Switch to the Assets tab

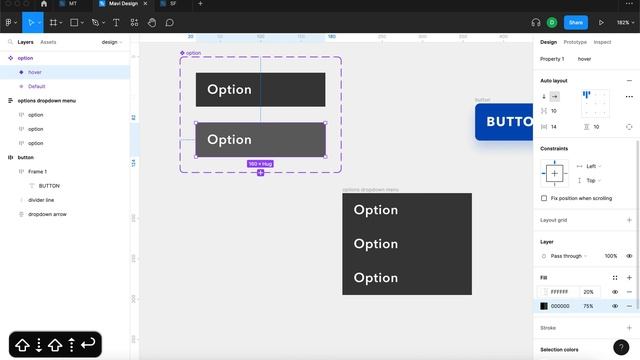pyautogui.click(x=48, y=42)
